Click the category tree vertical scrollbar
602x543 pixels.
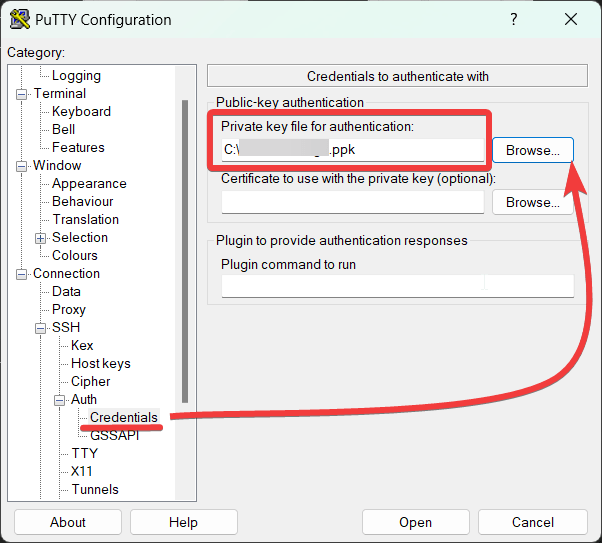click(x=184, y=250)
